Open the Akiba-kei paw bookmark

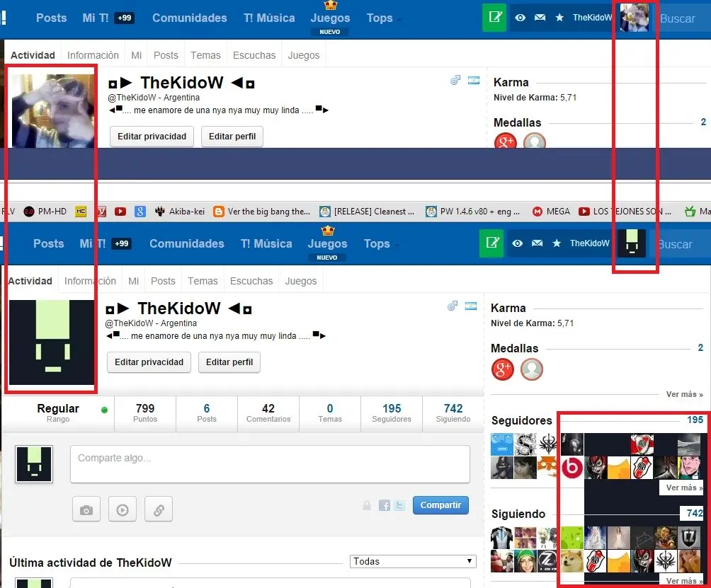[x=180, y=212]
